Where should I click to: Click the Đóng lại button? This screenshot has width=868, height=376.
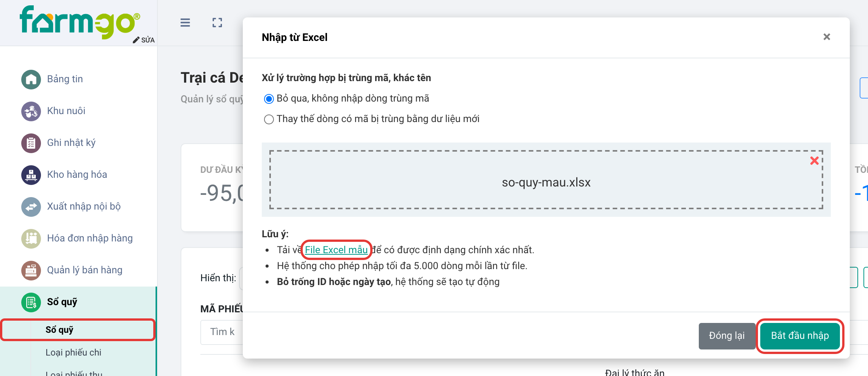[726, 336]
